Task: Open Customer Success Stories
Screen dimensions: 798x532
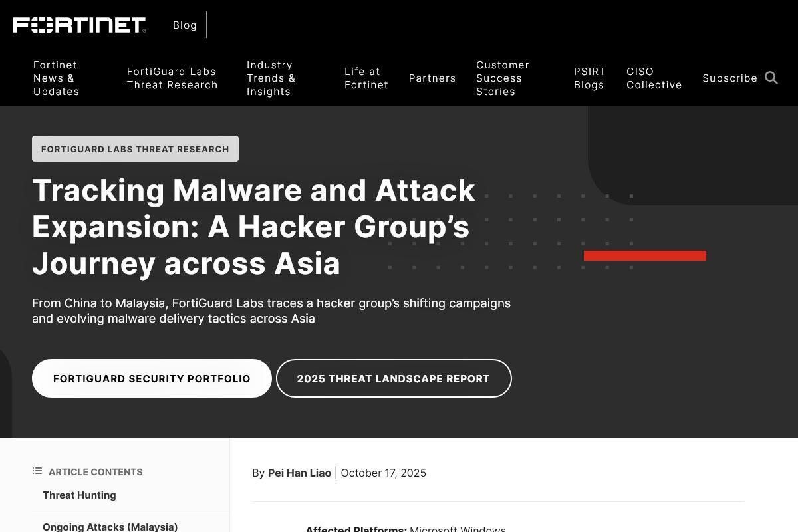Action: pyautogui.click(x=502, y=78)
